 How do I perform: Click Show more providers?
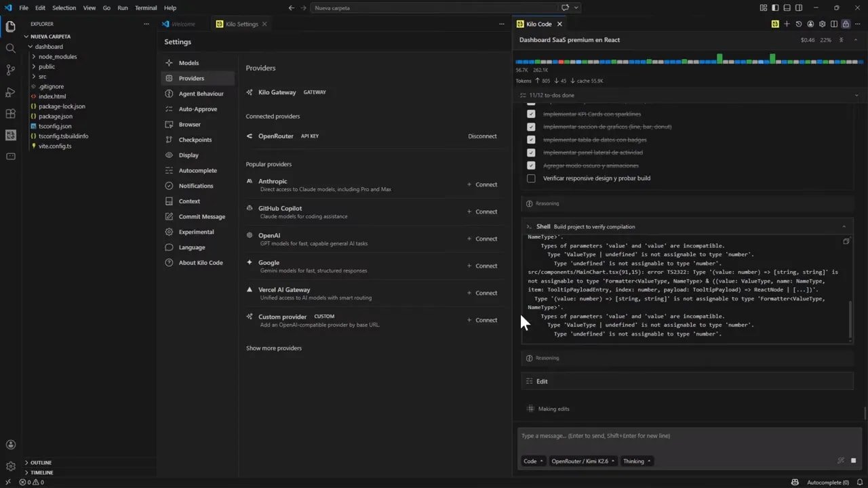click(x=274, y=348)
